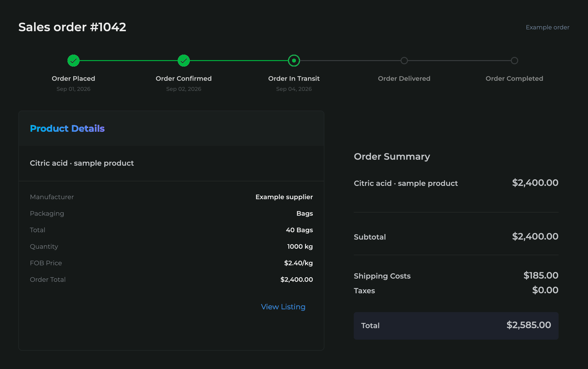The image size is (588, 369).
Task: Click the Taxes $0.00 amount
Action: [545, 290]
